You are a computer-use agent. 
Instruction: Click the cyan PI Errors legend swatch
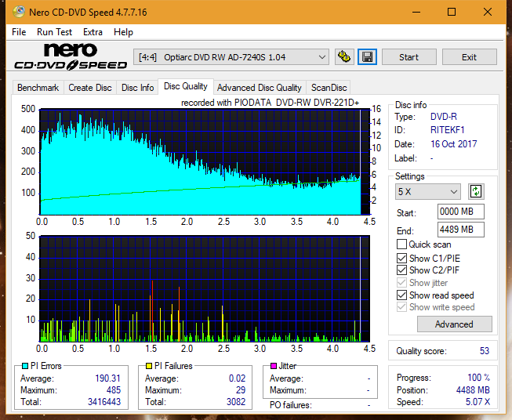pos(25,366)
